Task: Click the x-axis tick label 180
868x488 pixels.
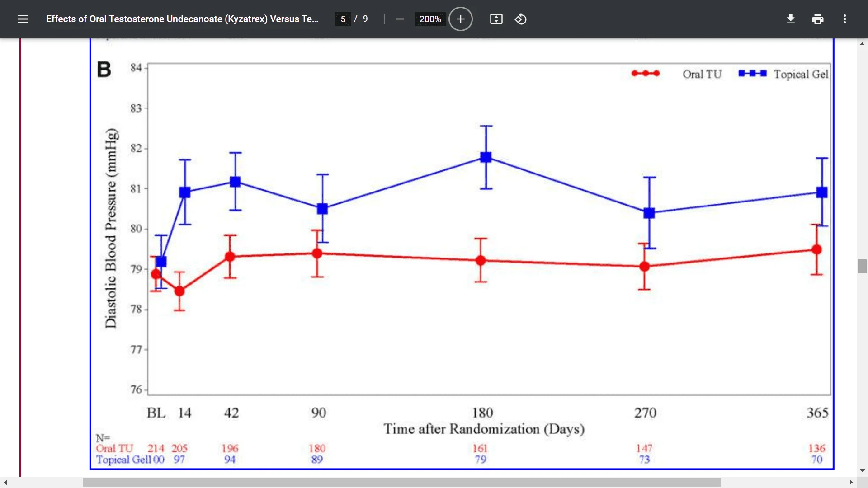Action: (482, 413)
